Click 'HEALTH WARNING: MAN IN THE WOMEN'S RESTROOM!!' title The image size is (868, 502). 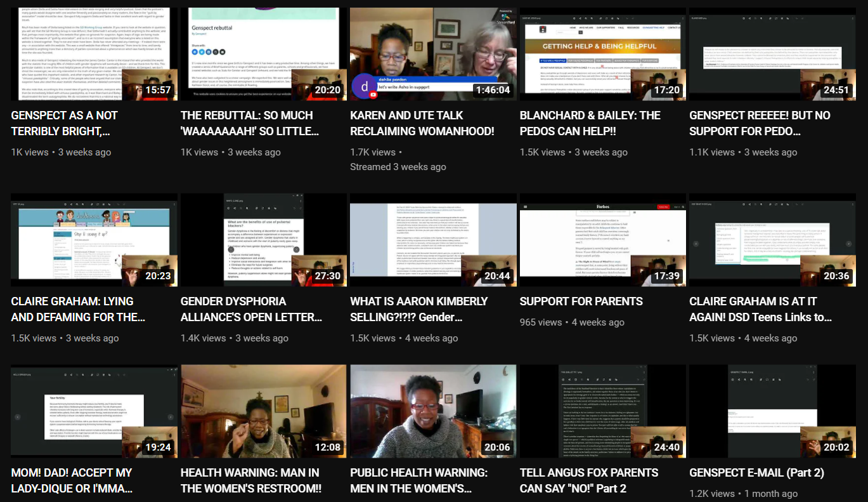(251, 480)
